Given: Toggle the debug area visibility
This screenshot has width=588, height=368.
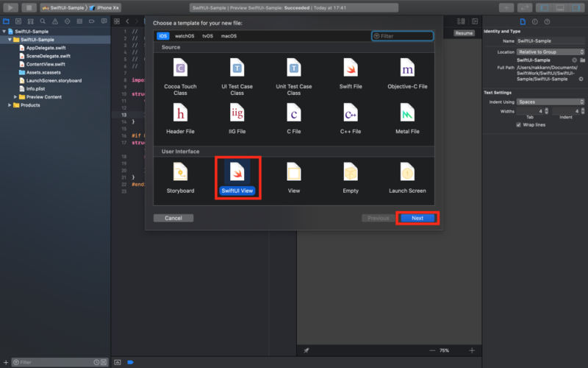Looking at the screenshot, I should click(560, 7).
